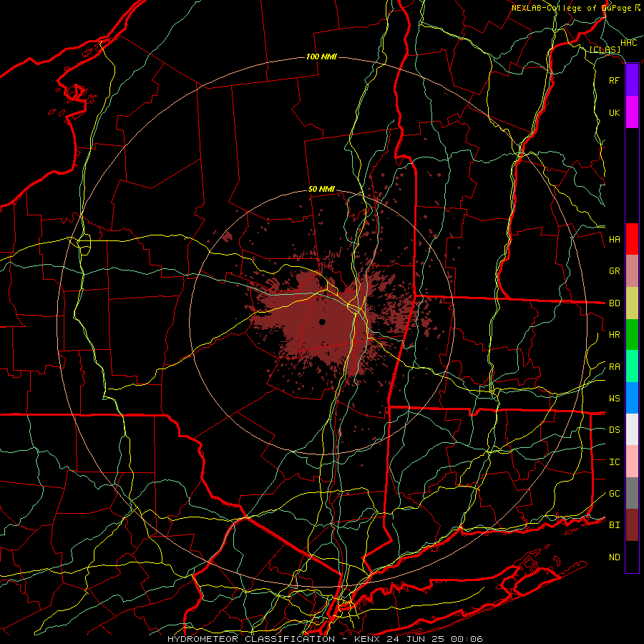
Task: Click the ND legend label
Action: coord(614,557)
